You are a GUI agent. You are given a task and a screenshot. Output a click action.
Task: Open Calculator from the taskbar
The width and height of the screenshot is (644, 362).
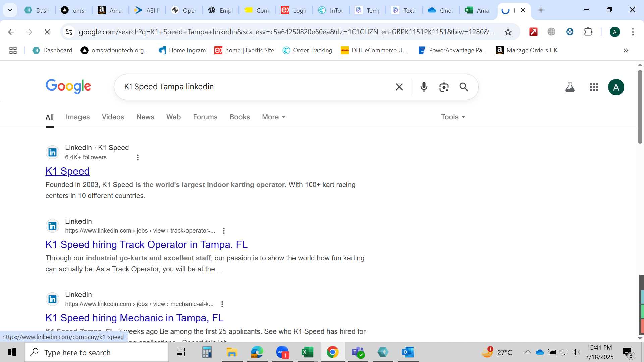pyautogui.click(x=207, y=352)
